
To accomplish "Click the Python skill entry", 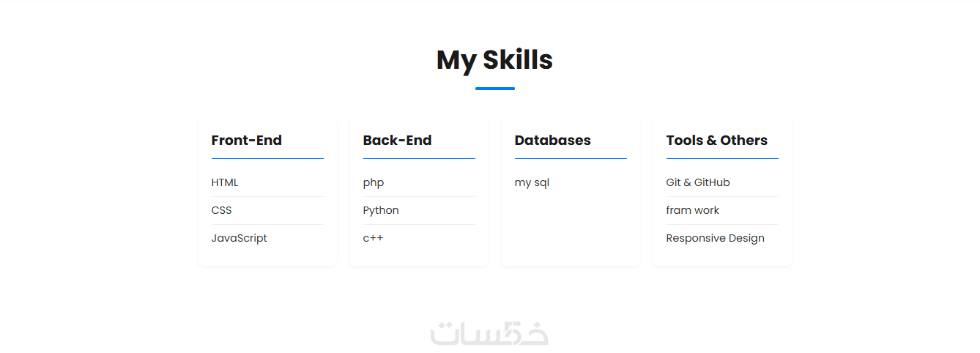I will (x=381, y=210).
